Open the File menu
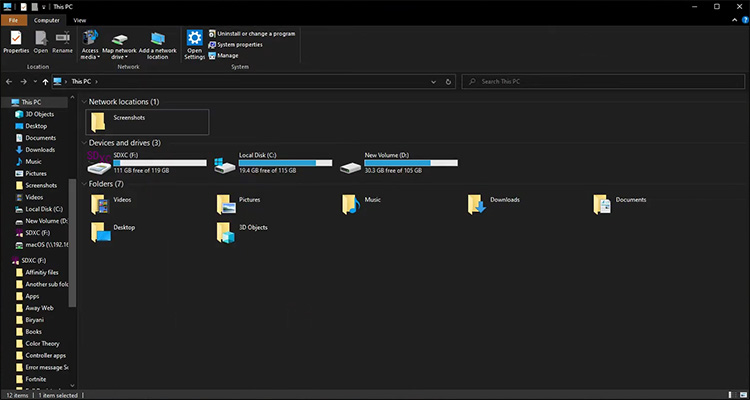Image resolution: width=750 pixels, height=400 pixels. (14, 19)
